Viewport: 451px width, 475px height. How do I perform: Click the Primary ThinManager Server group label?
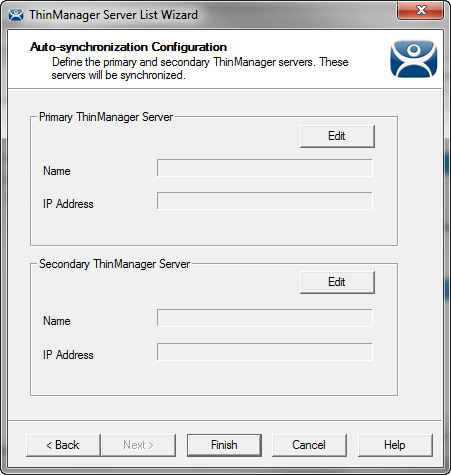coord(106,117)
